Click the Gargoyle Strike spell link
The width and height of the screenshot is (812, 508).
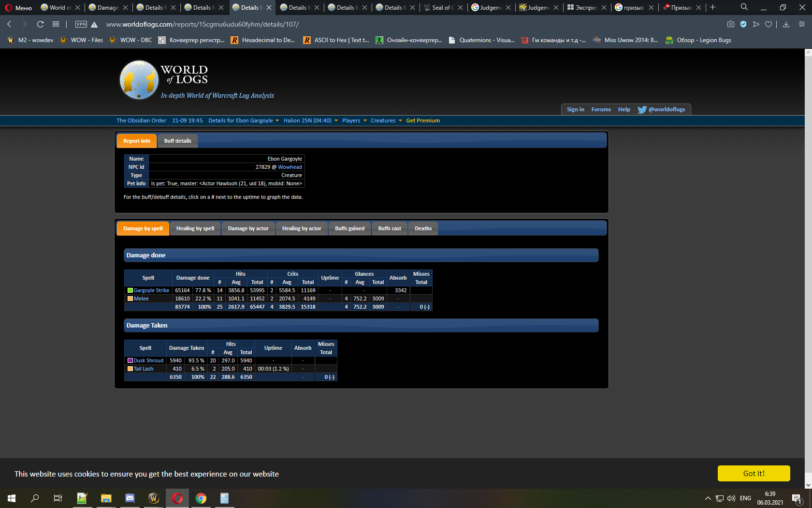(151, 290)
